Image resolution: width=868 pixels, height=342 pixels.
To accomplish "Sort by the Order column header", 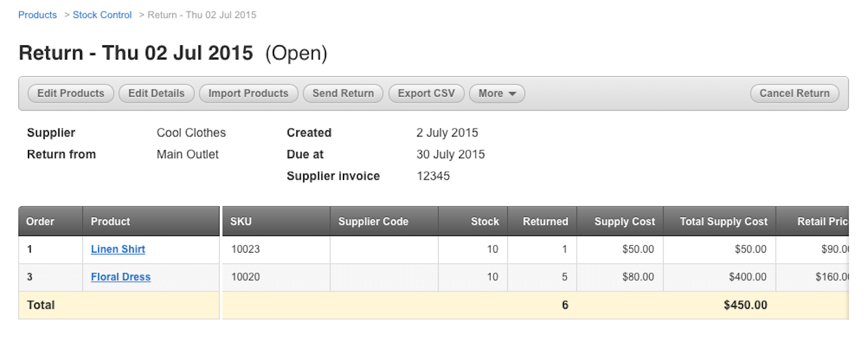I will pyautogui.click(x=40, y=222).
